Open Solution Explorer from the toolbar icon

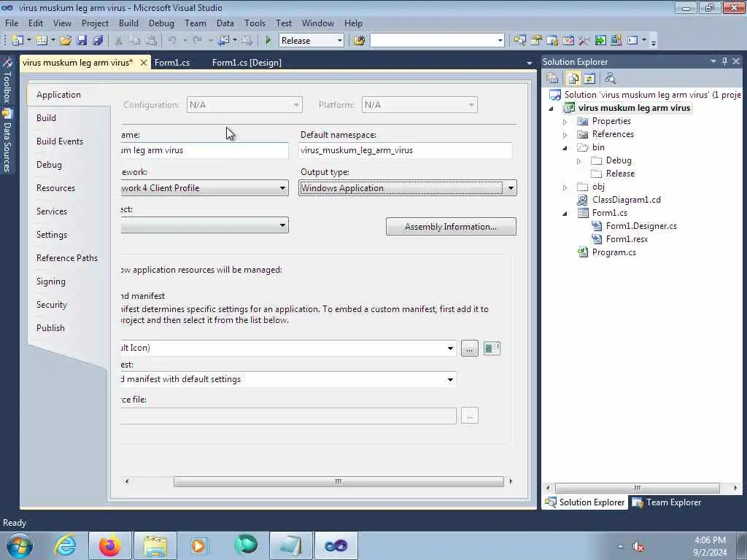[519, 41]
